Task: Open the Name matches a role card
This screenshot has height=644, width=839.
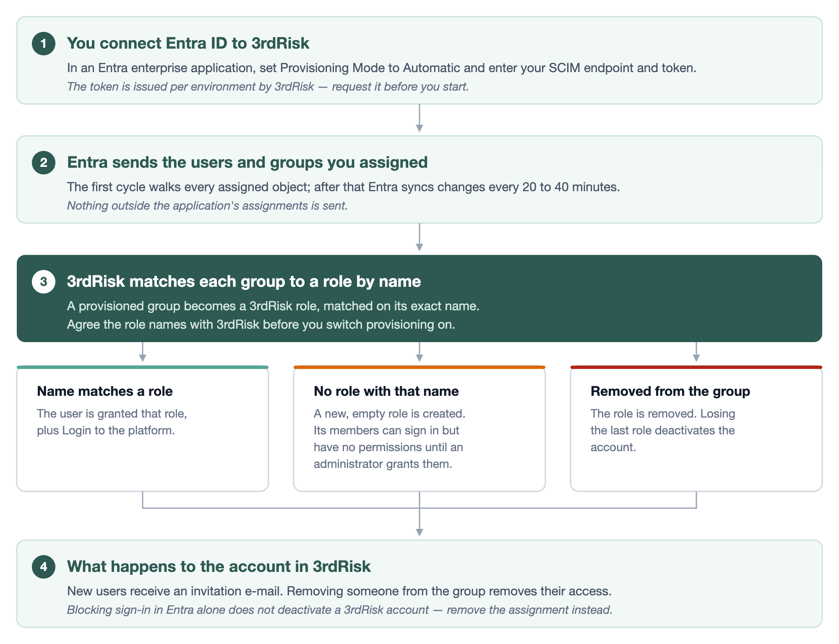Action: [143, 428]
